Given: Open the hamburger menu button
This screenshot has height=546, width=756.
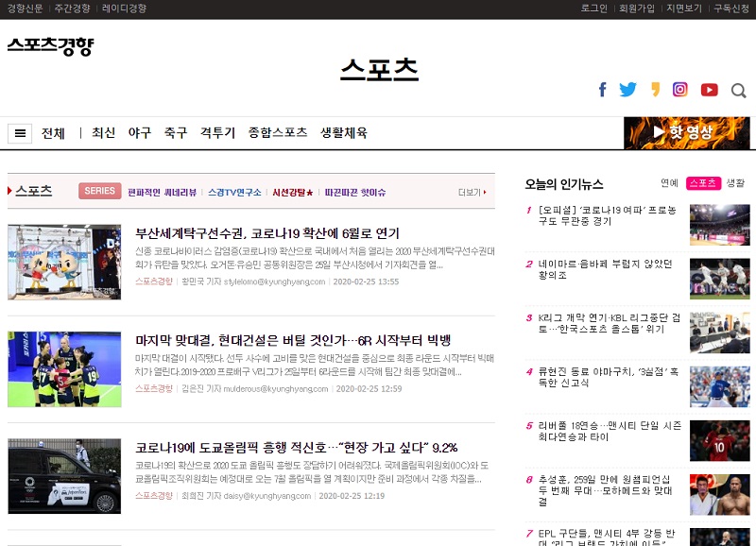Looking at the screenshot, I should tap(20, 133).
